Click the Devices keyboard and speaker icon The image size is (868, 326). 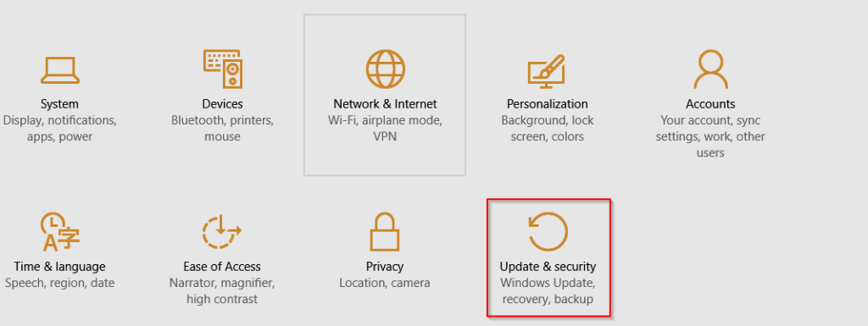pyautogui.click(x=223, y=69)
